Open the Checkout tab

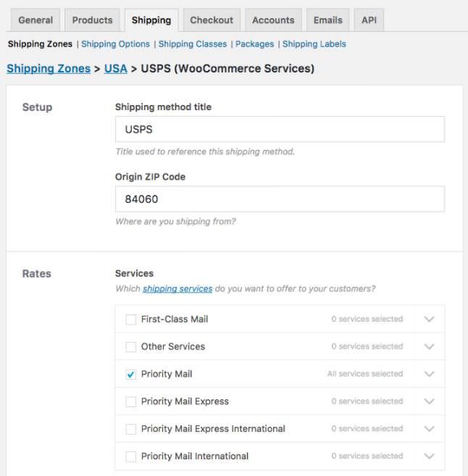pyautogui.click(x=212, y=20)
